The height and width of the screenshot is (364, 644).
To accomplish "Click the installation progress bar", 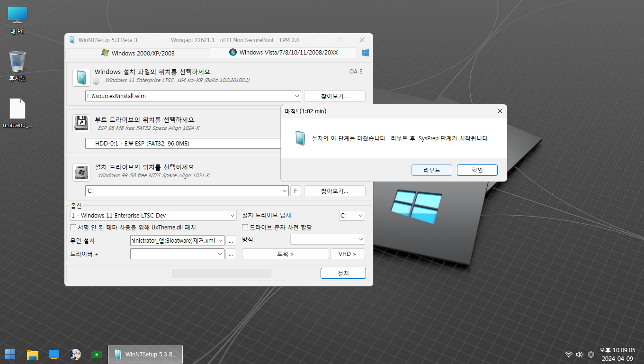I will pyautogui.click(x=222, y=273).
